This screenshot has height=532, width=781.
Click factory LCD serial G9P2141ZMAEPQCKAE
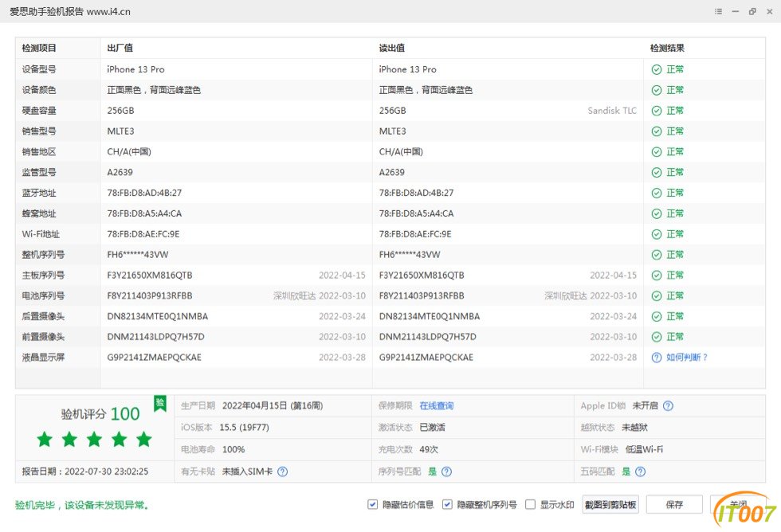(x=155, y=358)
